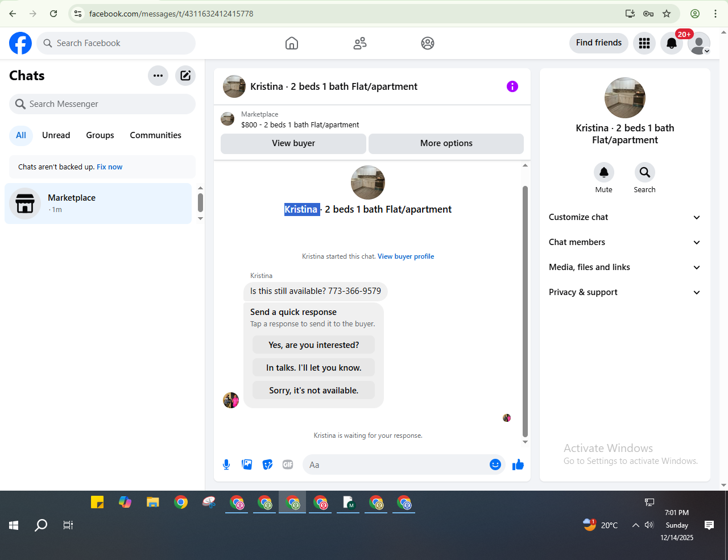Open Windows taskbar search
This screenshot has height=560, width=728.
(x=41, y=525)
